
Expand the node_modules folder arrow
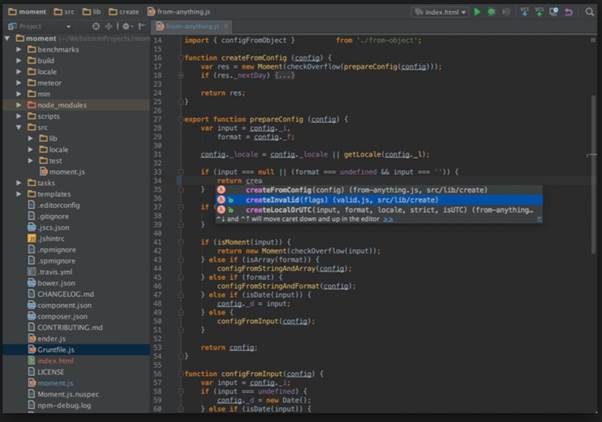coord(18,105)
